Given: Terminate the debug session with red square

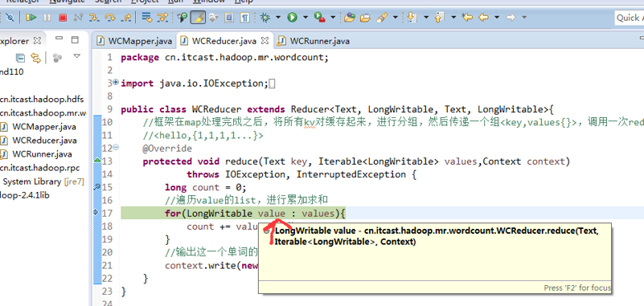Looking at the screenshot, I should [x=63, y=18].
